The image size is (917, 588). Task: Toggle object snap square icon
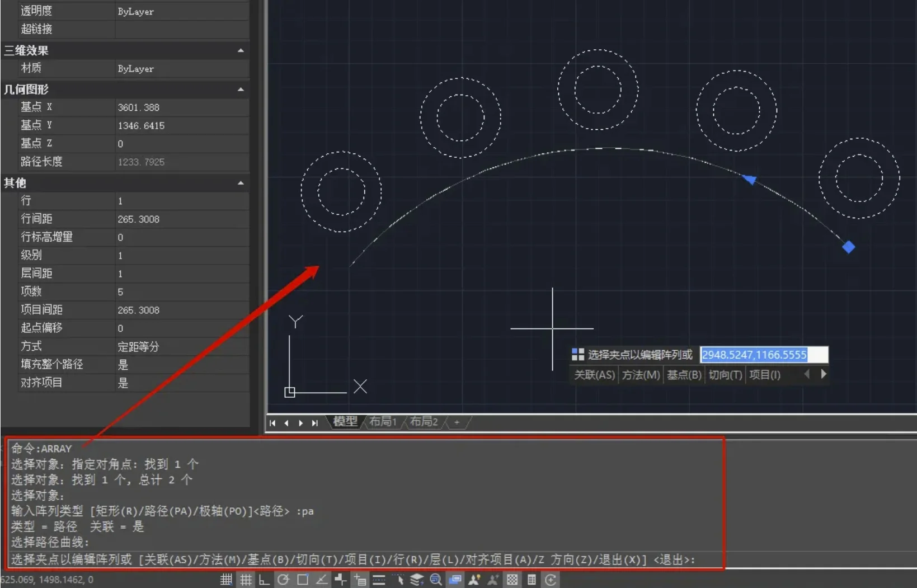tap(303, 580)
